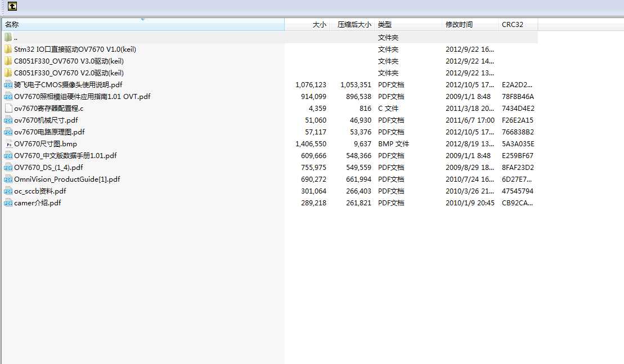Image resolution: width=624 pixels, height=364 pixels.
Task: Click compressed size 548,366
Action: [x=358, y=155]
